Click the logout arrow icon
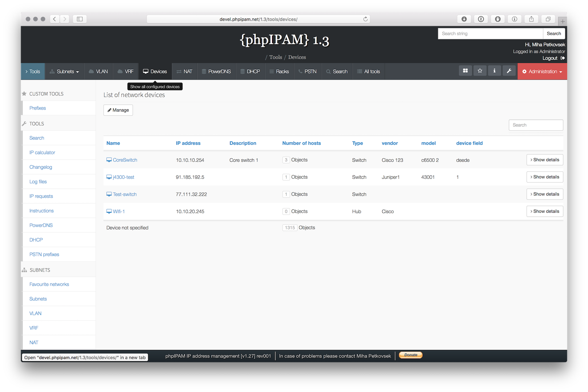This screenshot has width=588, height=392. [x=563, y=58]
